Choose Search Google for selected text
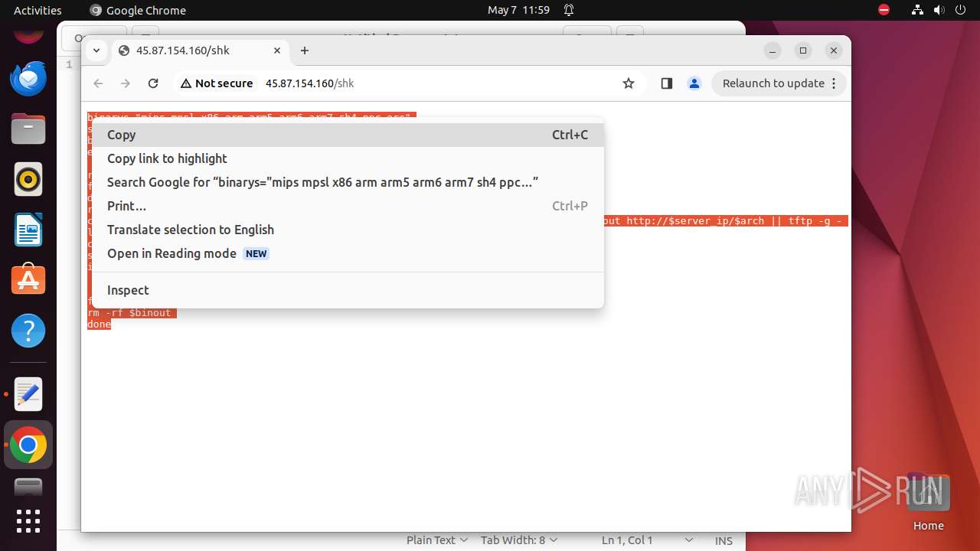Viewport: 980px width, 551px height. (347, 182)
